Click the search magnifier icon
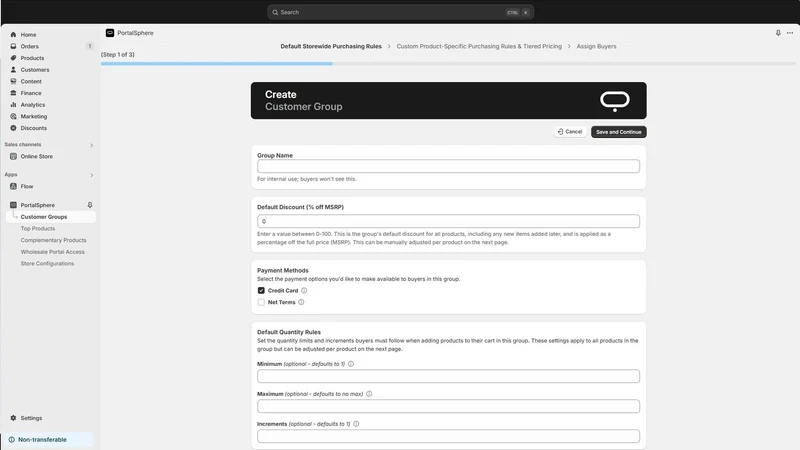The width and height of the screenshot is (800, 450). (x=275, y=12)
